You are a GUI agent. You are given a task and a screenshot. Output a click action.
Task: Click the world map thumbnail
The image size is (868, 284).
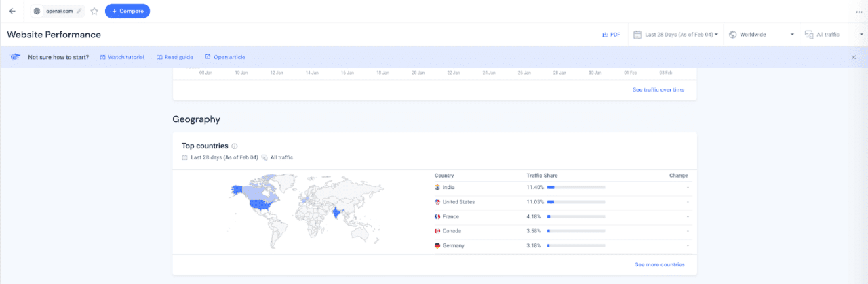tap(307, 209)
